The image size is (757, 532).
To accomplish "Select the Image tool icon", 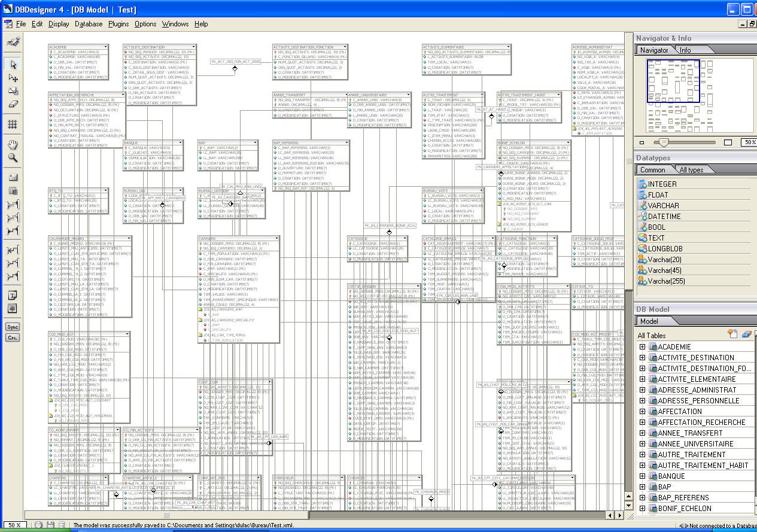I will [x=13, y=309].
